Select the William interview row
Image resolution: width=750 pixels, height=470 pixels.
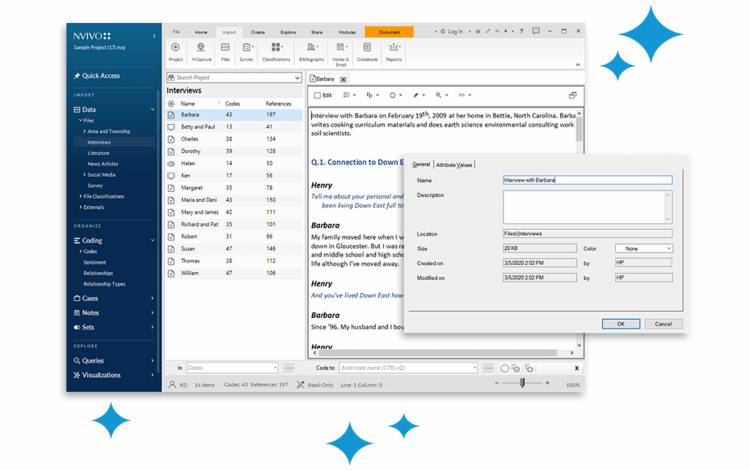click(234, 273)
